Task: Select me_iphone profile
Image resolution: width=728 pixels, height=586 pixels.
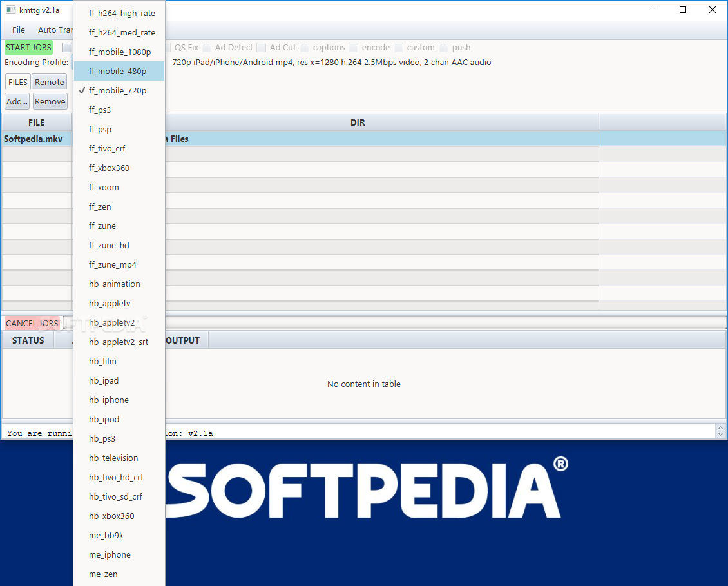Action: coord(119,555)
